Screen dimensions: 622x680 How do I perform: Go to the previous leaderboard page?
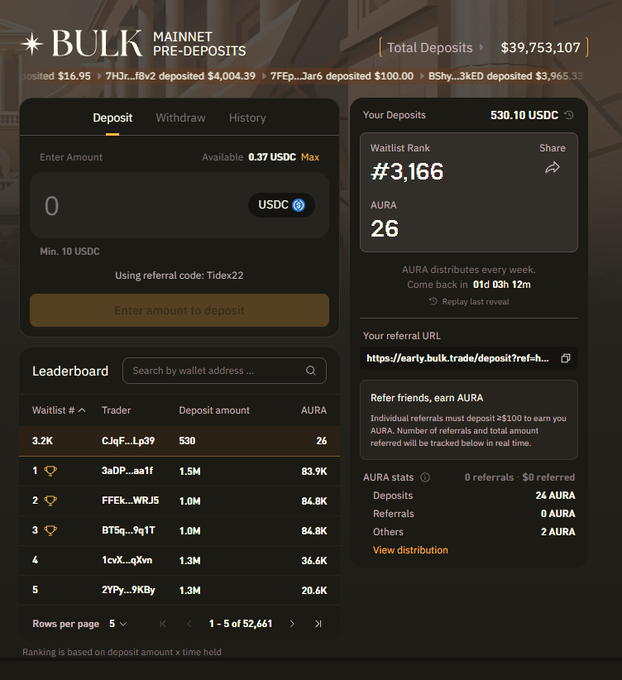pyautogui.click(x=189, y=624)
